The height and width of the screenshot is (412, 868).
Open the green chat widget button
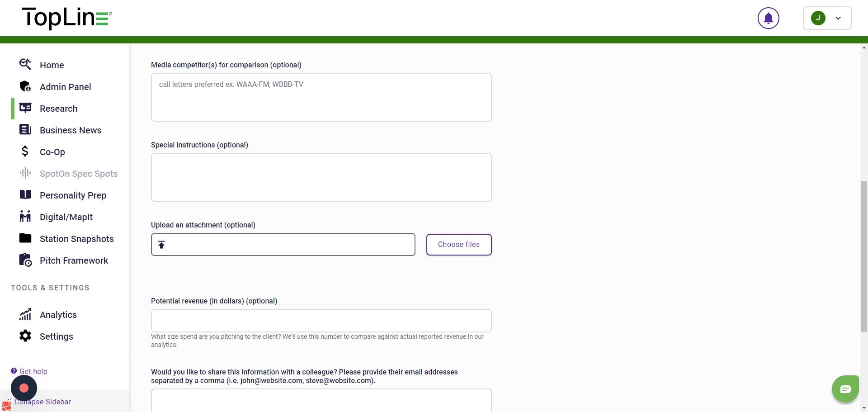845,389
